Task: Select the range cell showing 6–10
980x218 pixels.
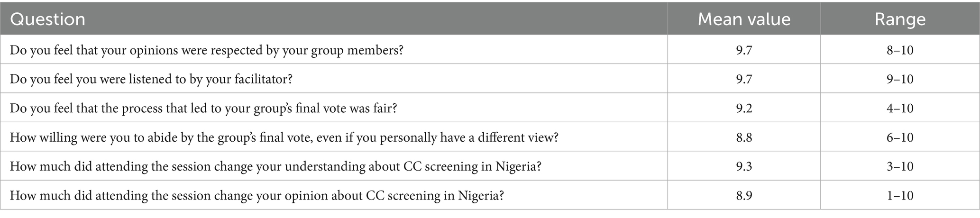Action: point(900,137)
